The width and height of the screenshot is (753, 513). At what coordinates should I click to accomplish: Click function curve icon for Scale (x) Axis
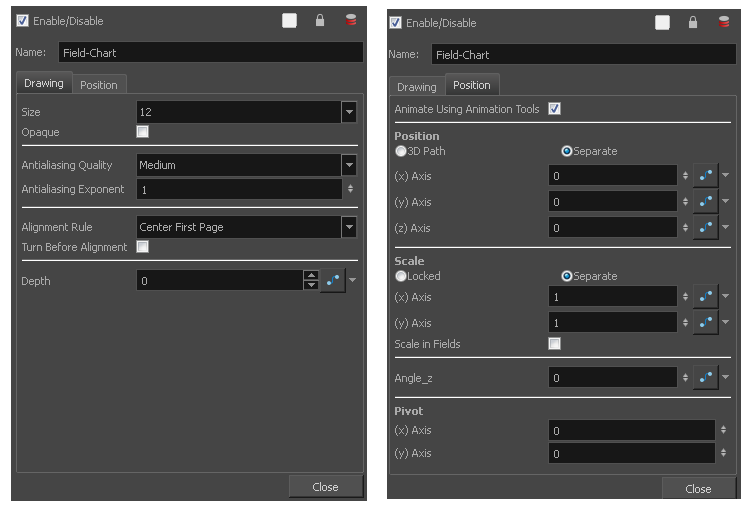[x=705, y=296]
